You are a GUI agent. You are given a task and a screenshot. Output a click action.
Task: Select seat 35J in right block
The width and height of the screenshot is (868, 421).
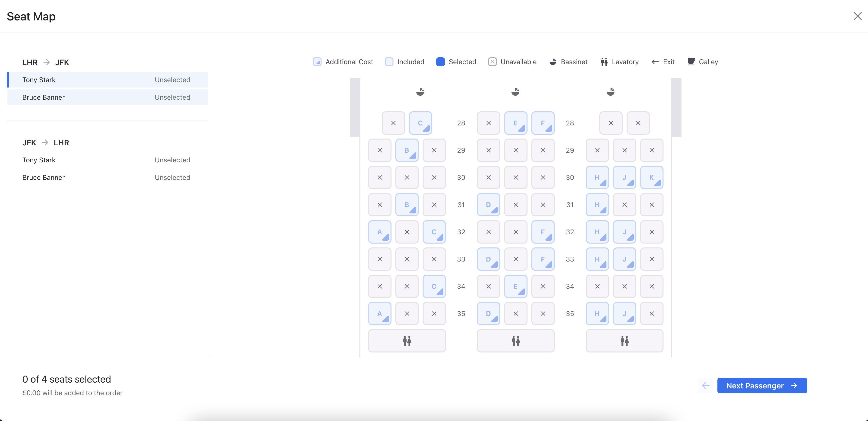pos(624,314)
